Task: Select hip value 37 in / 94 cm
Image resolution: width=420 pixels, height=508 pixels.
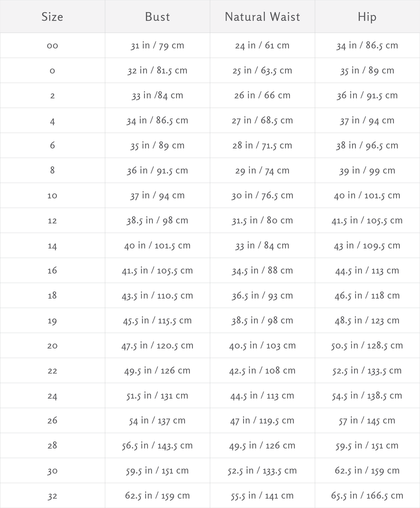Action: pos(367,121)
